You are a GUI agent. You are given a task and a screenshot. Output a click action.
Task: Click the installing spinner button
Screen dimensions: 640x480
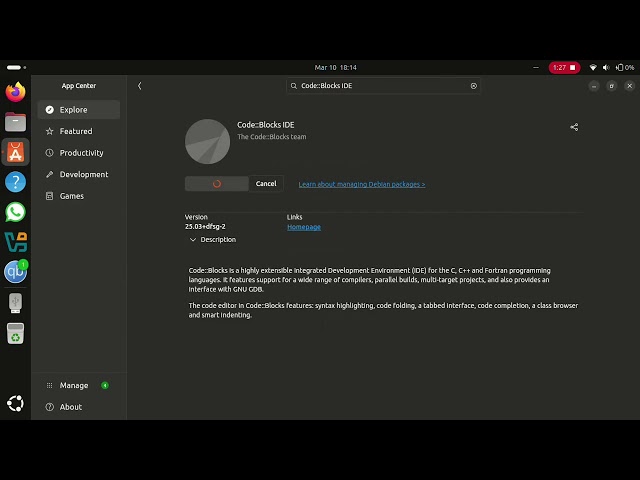tap(217, 184)
